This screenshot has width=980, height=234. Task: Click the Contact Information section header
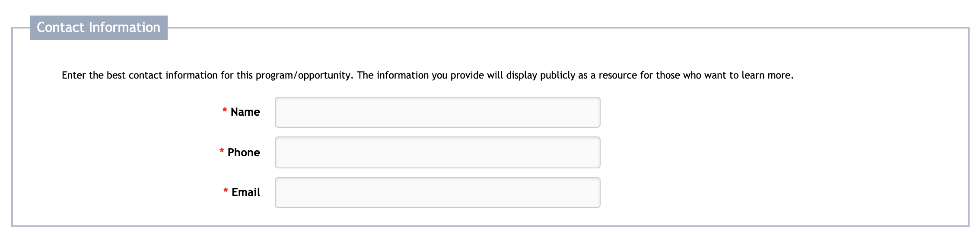99,28
